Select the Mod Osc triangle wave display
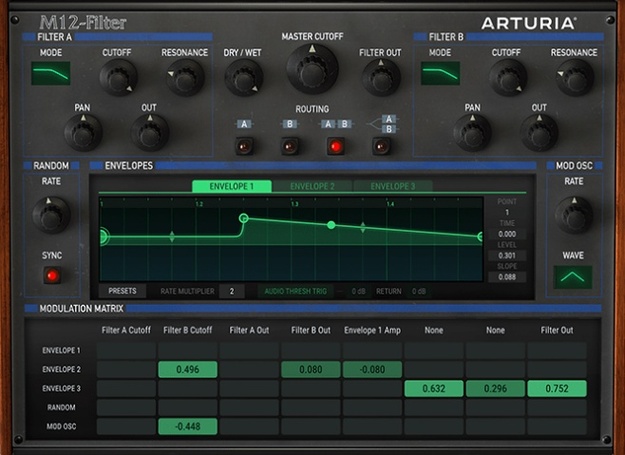Viewport: 625px width, 455px height. (x=573, y=277)
